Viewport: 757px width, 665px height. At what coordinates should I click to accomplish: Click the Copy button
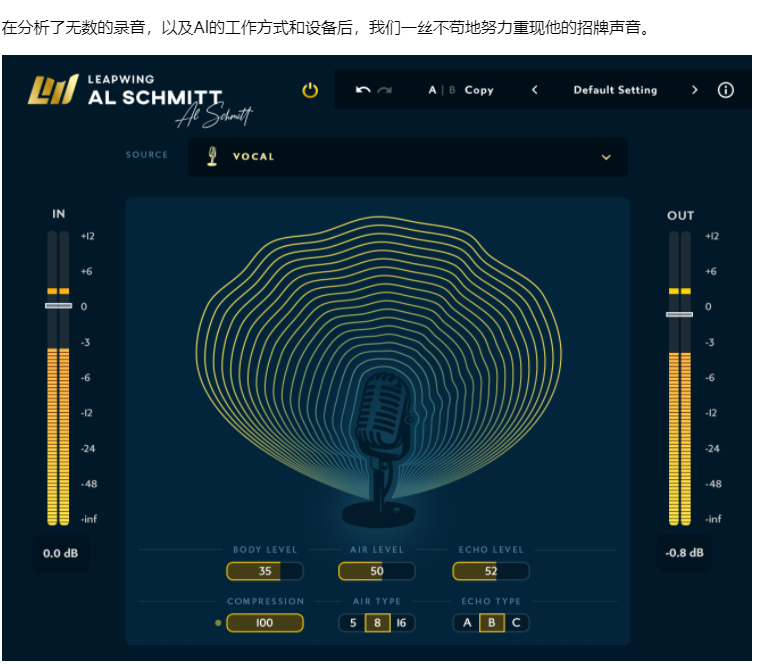click(479, 90)
